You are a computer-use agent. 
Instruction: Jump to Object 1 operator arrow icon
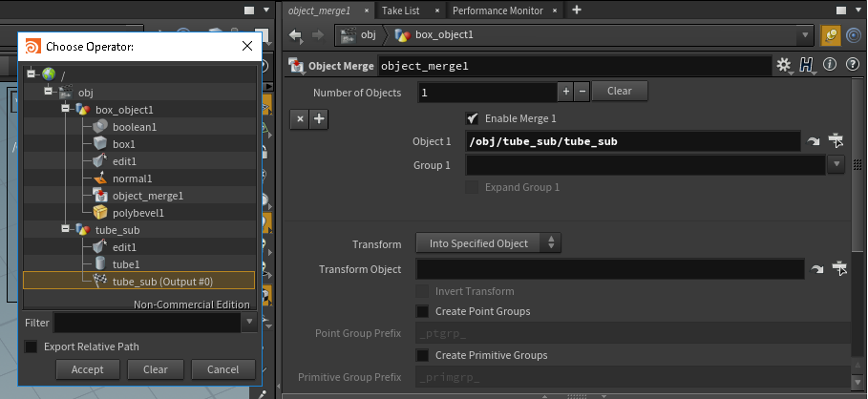(x=813, y=142)
